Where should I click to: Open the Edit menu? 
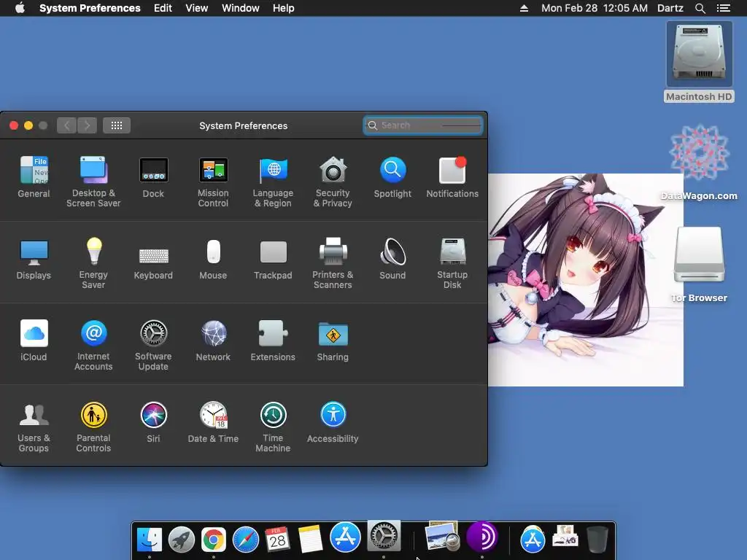163,8
